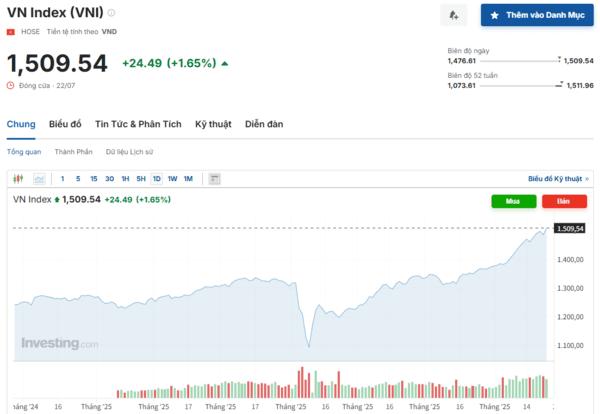Select the 1D chart interval
Viewport: 600px width, 414px height.
[x=156, y=179]
